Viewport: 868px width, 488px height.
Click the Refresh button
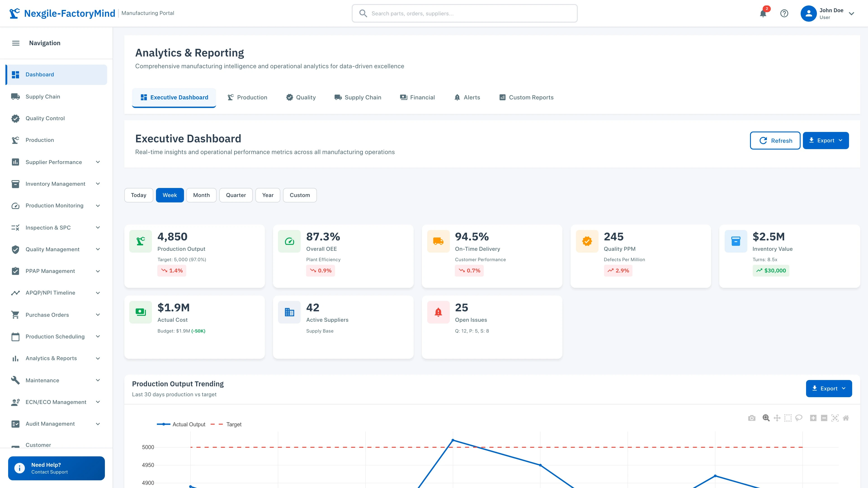tap(775, 141)
